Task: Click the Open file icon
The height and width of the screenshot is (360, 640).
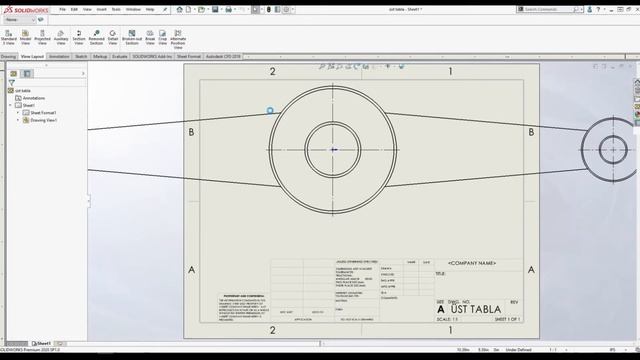Action: [x=201, y=9]
